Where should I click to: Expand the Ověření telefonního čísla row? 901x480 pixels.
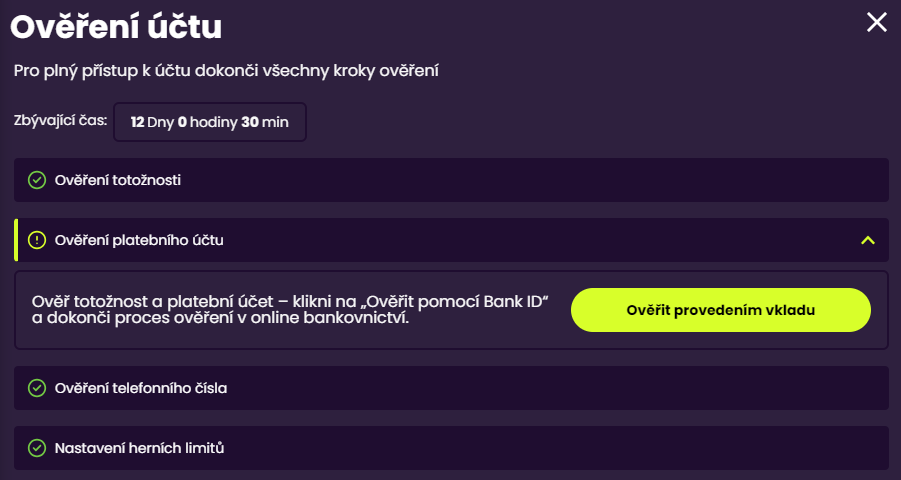coord(450,387)
